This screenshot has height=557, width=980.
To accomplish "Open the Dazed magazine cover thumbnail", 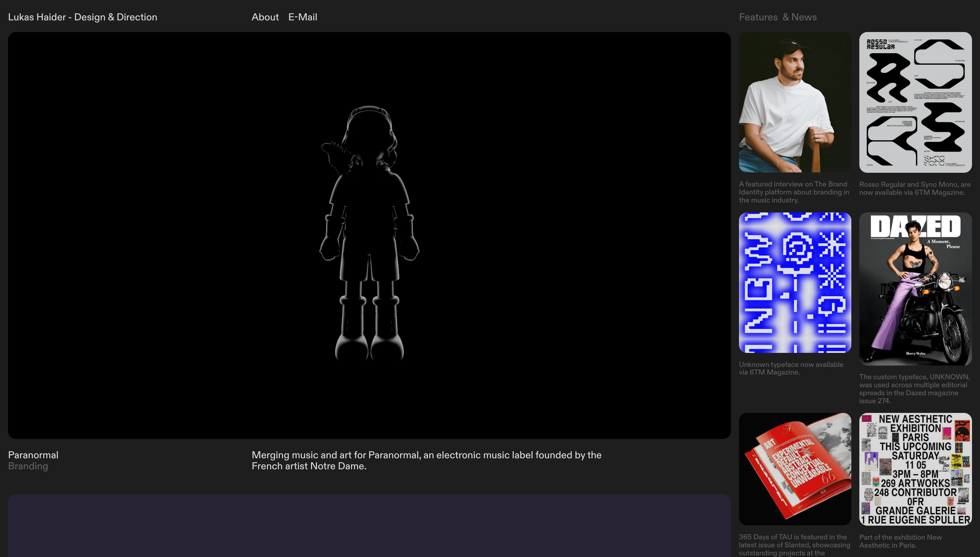I will [x=915, y=289].
